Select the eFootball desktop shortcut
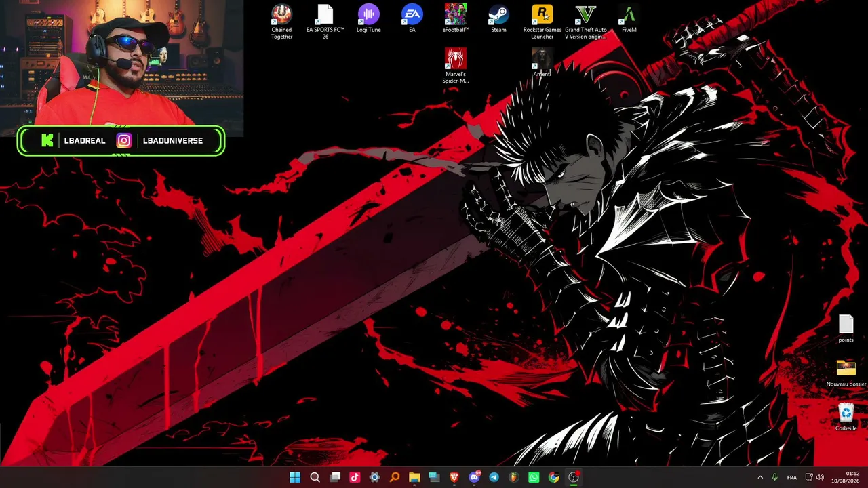The height and width of the screenshot is (488, 868). tap(455, 19)
